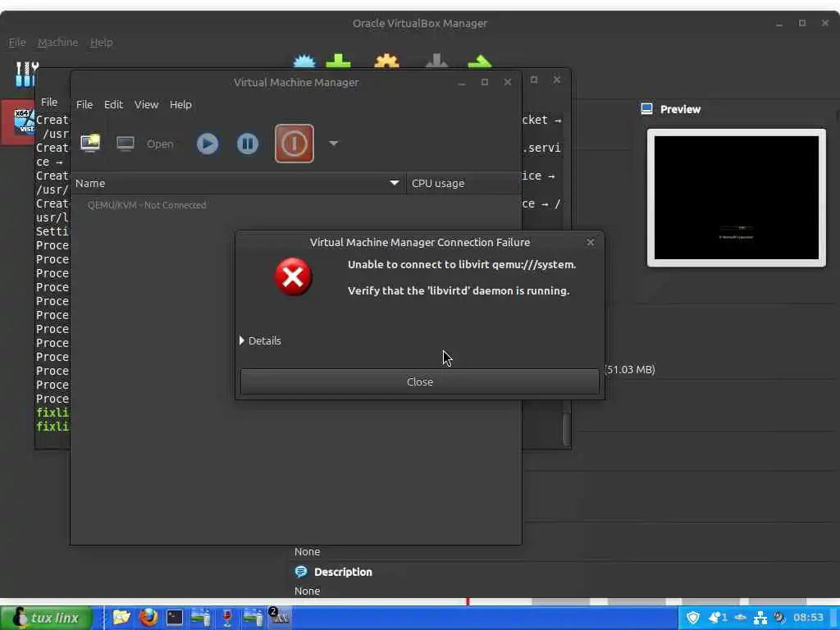Click the terminal window vertical scrollbar

point(566,429)
